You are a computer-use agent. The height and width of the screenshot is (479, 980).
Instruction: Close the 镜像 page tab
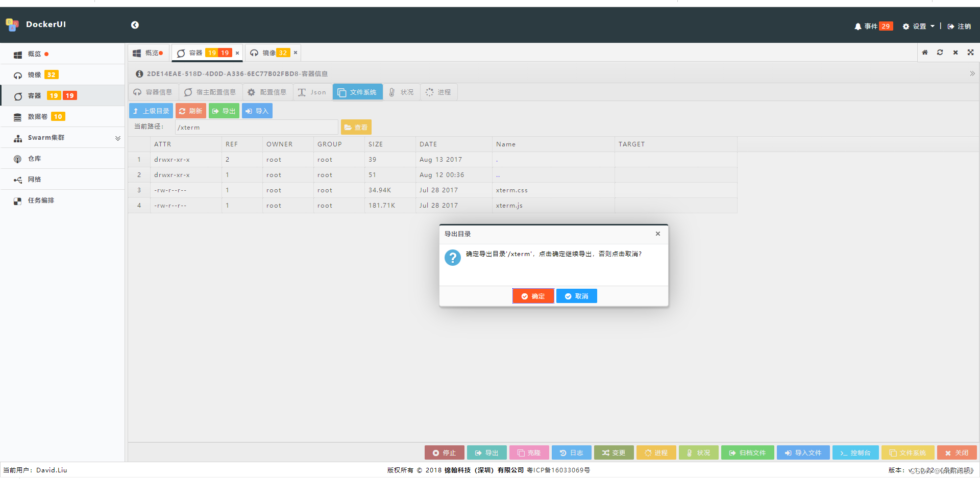296,53
